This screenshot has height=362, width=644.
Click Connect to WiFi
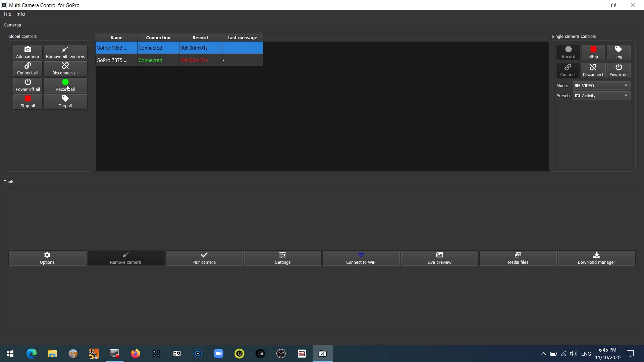click(361, 258)
